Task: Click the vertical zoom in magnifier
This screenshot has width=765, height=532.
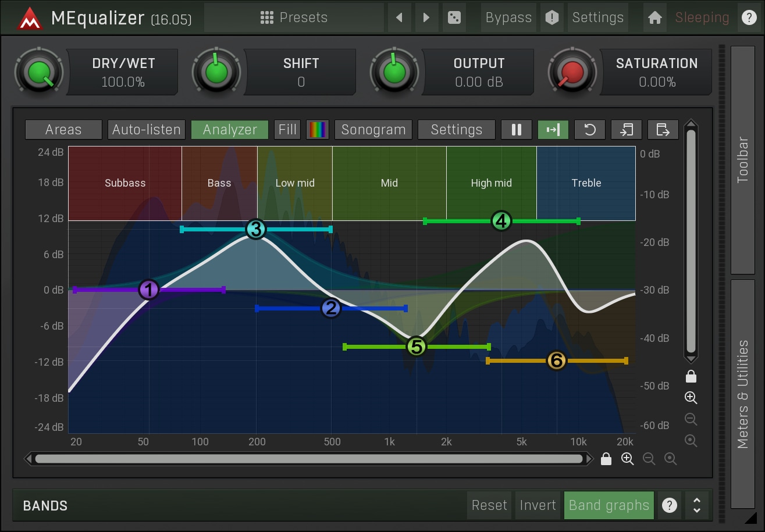Action: pyautogui.click(x=691, y=398)
